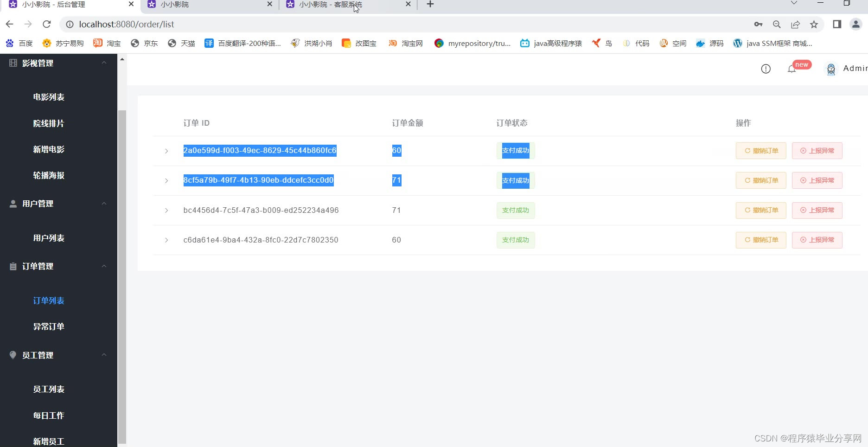Open 员工列表 in the sidebar
This screenshot has width=868, height=447.
click(49, 389)
